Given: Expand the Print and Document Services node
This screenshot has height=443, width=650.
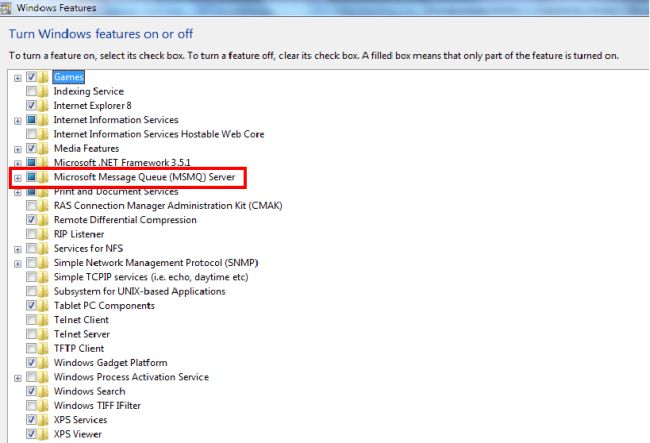Looking at the screenshot, I should (x=18, y=193).
